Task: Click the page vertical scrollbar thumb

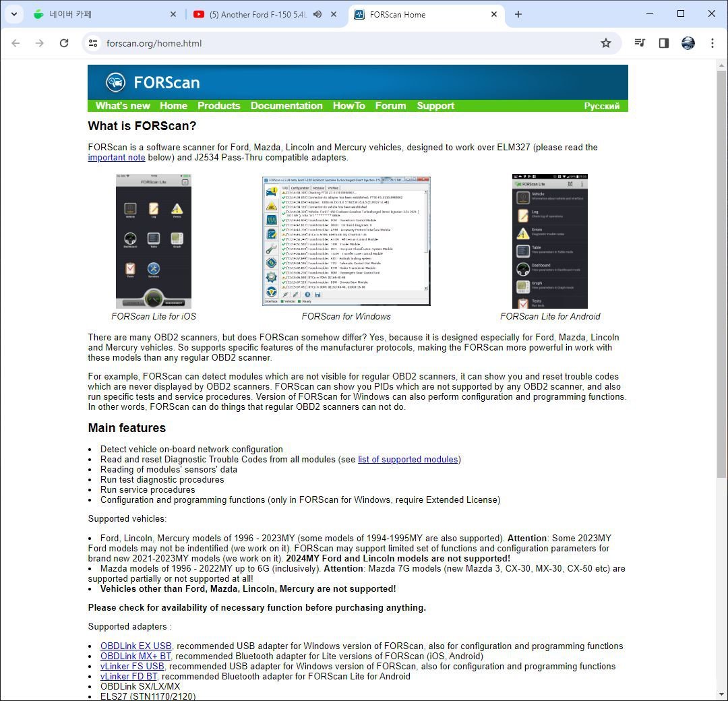Action: pos(721,274)
